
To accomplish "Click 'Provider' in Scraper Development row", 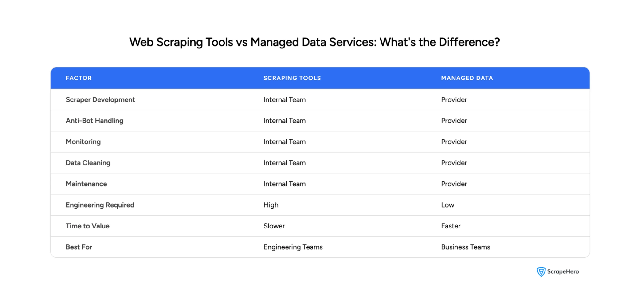I will (454, 100).
